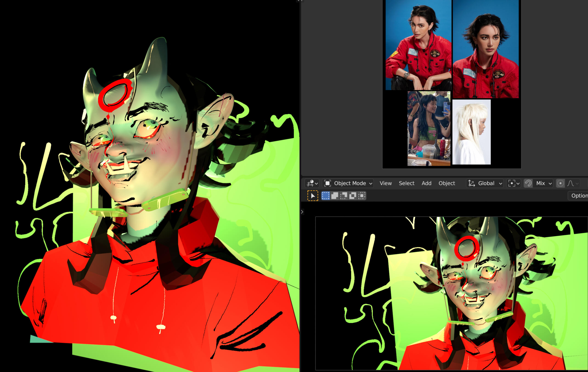The height and width of the screenshot is (372, 588).
Task: Click the Options button
Action: point(580,196)
